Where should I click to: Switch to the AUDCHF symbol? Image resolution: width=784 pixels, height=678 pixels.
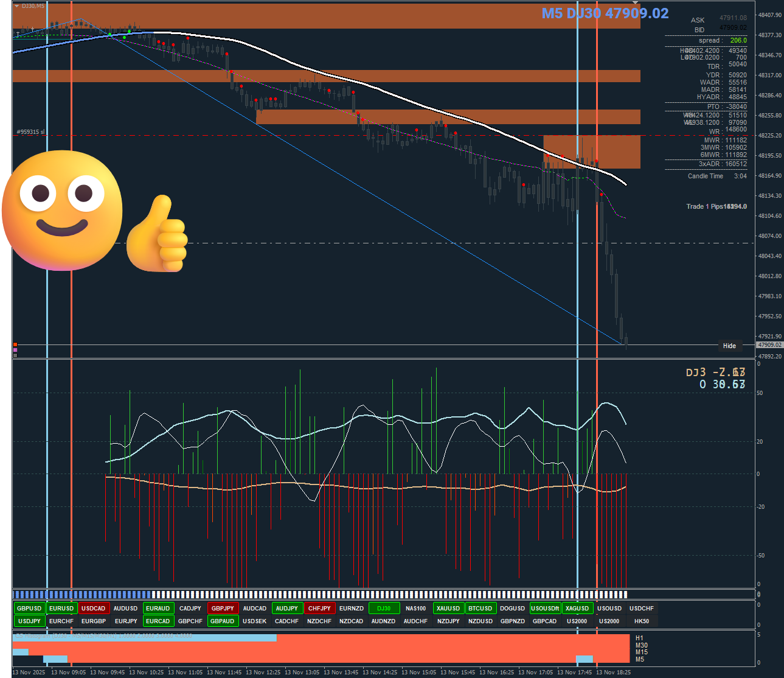point(416,621)
